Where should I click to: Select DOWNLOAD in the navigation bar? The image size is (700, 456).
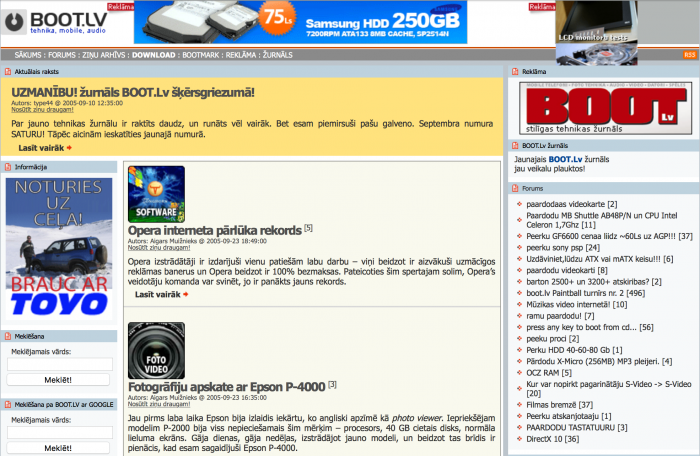pyautogui.click(x=154, y=55)
